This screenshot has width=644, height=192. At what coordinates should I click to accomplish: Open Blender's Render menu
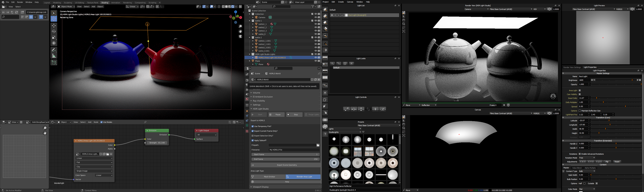pos(20,2)
